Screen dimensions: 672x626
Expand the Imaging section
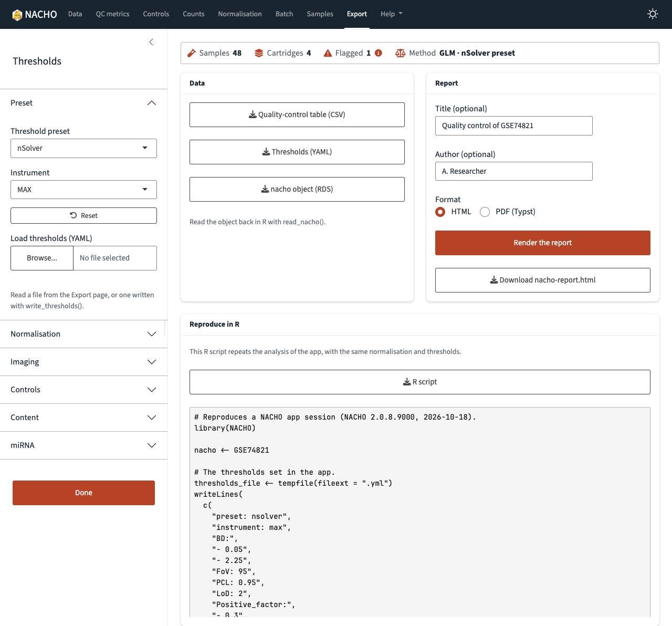(83, 362)
